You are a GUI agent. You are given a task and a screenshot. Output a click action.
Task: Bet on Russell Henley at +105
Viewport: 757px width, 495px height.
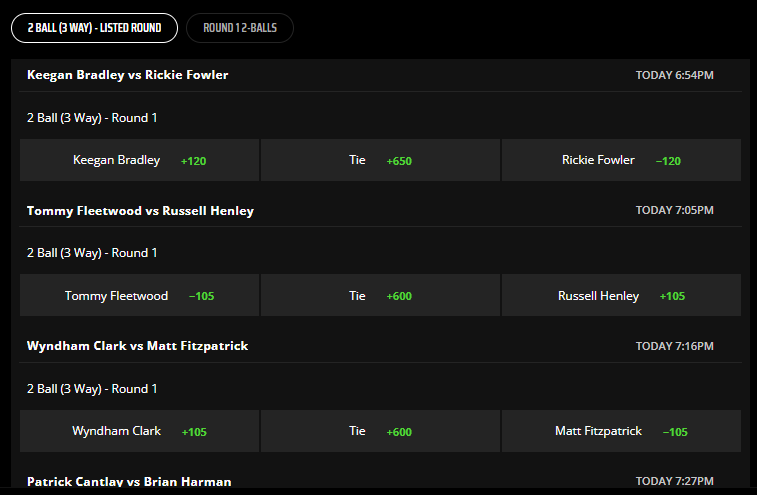[621, 295]
